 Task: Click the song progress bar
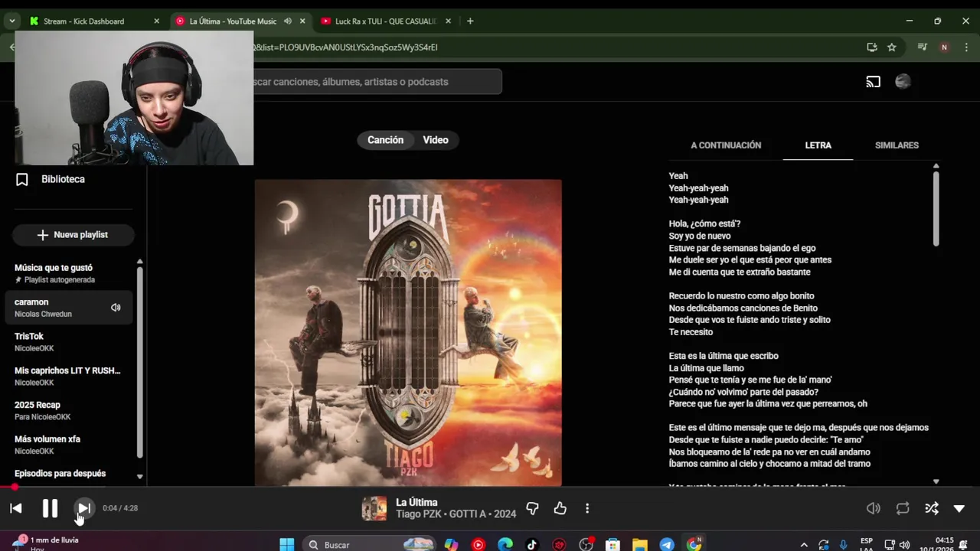tap(490, 487)
